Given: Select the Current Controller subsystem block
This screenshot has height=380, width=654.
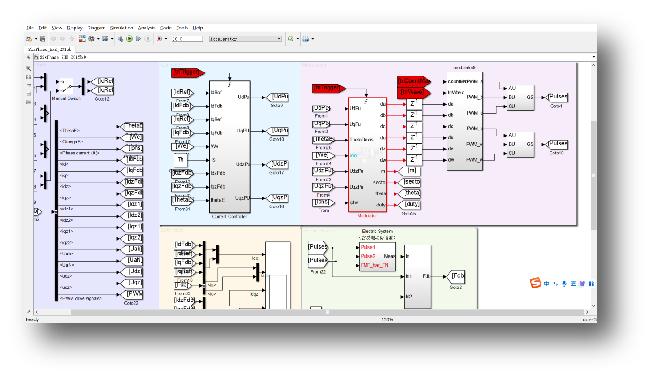Looking at the screenshot, I should [229, 146].
